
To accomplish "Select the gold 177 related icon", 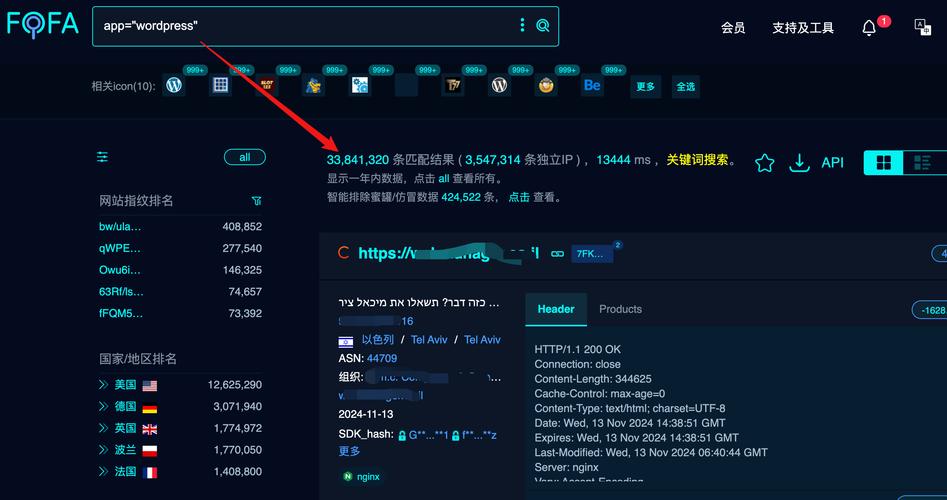I will click(453, 86).
